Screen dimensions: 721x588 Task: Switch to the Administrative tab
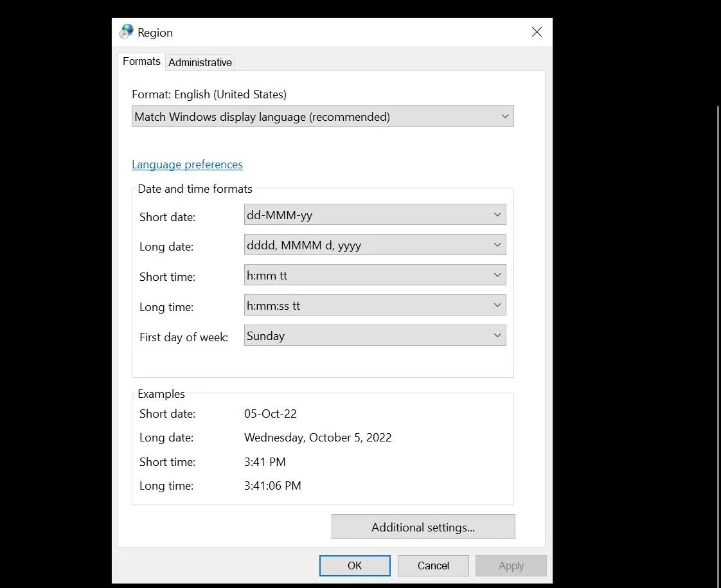point(200,62)
